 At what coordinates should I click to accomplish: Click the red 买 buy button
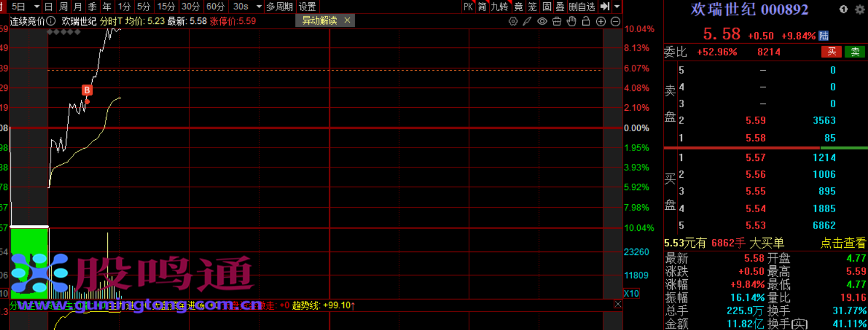(832, 52)
